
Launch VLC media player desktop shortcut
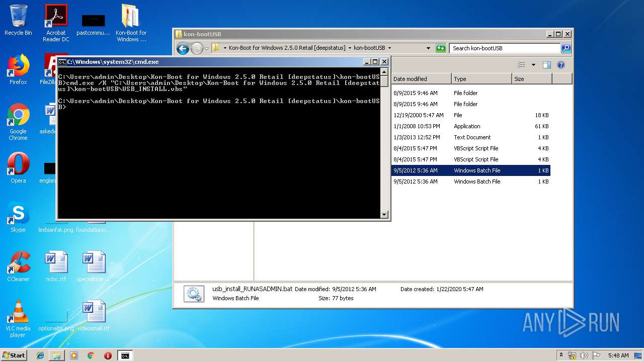pyautogui.click(x=18, y=319)
